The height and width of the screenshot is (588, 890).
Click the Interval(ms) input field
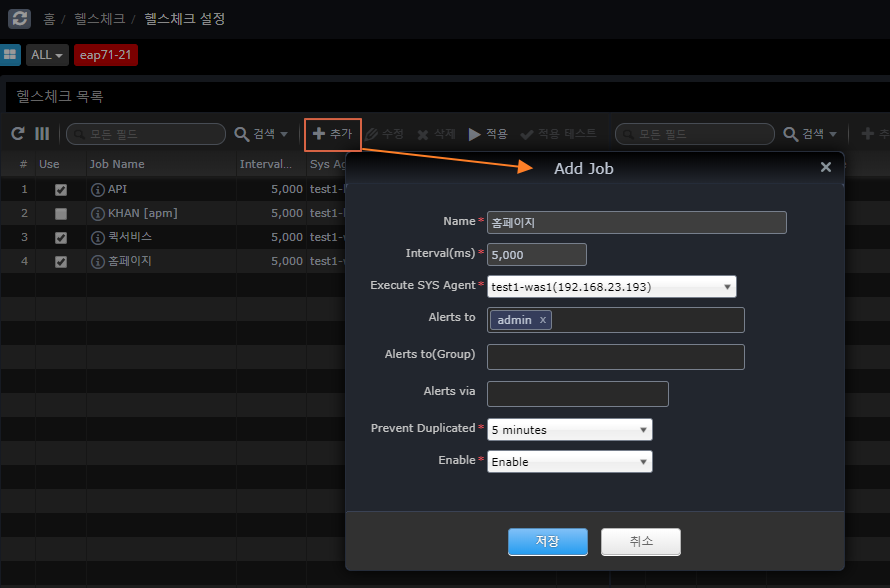coord(536,255)
